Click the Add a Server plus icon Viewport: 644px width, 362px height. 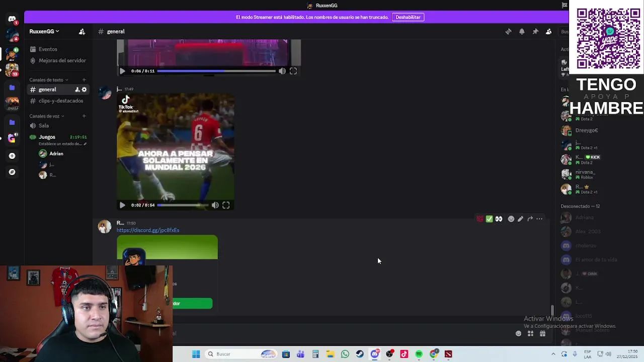tap(12, 156)
